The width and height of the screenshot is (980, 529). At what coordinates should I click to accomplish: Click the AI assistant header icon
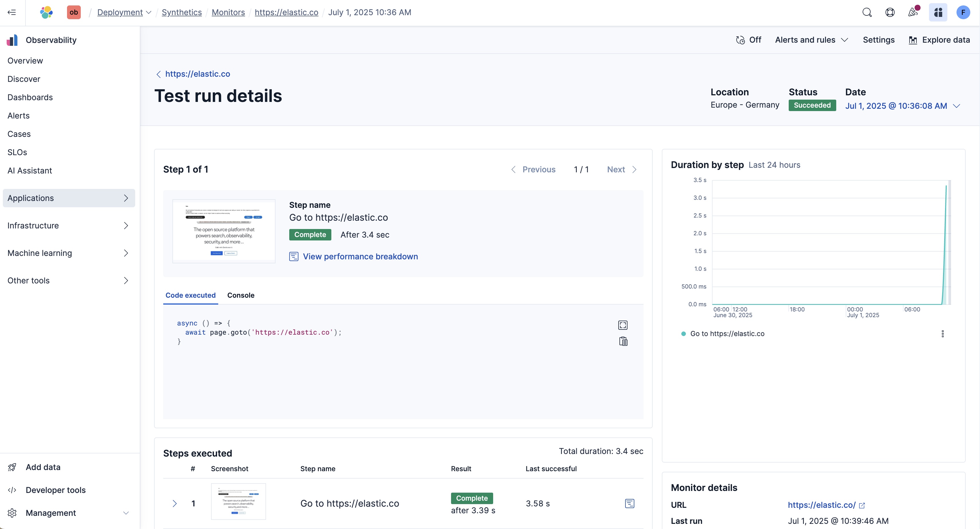(938, 12)
